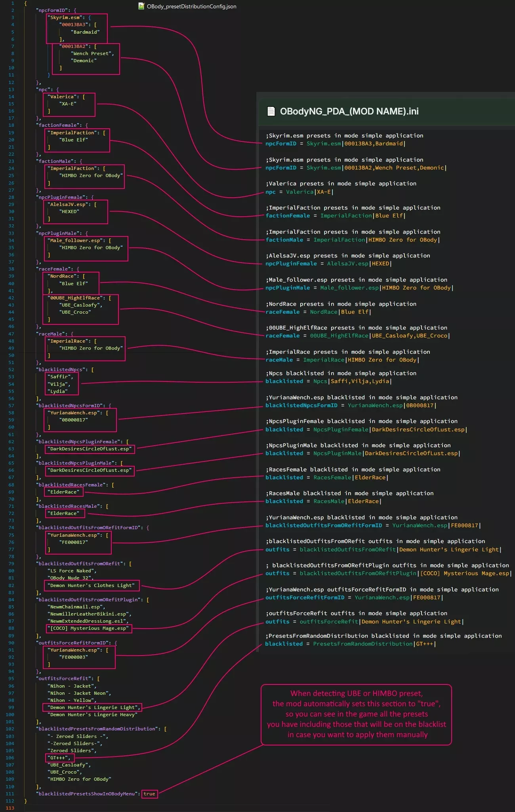515x812 pixels.
Task: Click the "GT+++" entry on line 106
Action: (x=57, y=758)
